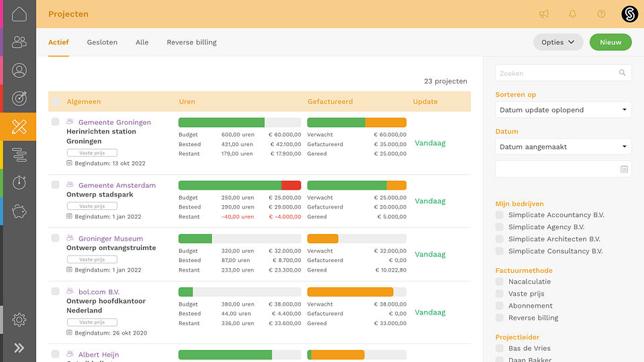The width and height of the screenshot is (644, 362).
Task: Open the user profile avatar
Action: (x=630, y=14)
